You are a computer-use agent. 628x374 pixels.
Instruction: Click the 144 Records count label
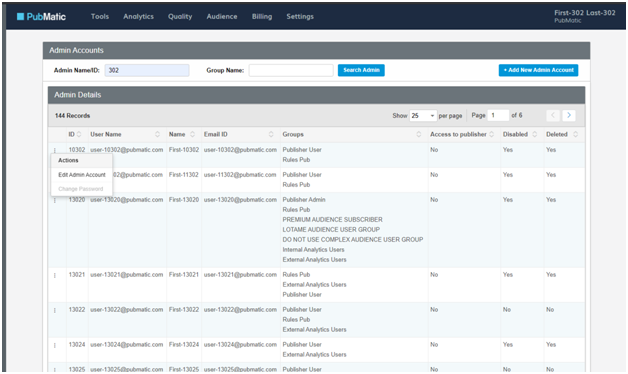72,115
